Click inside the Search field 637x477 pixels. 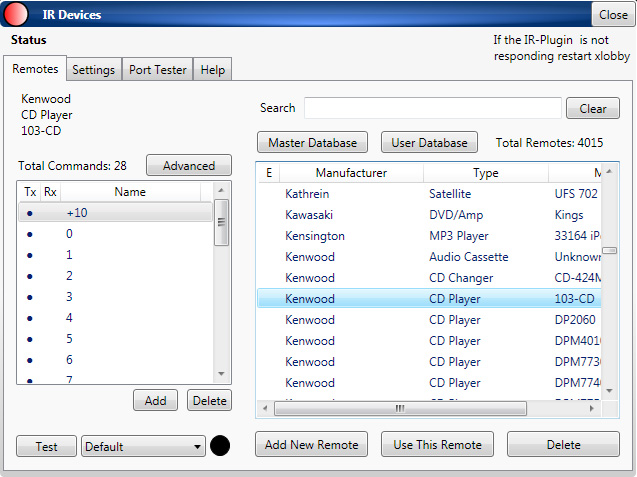click(x=433, y=108)
